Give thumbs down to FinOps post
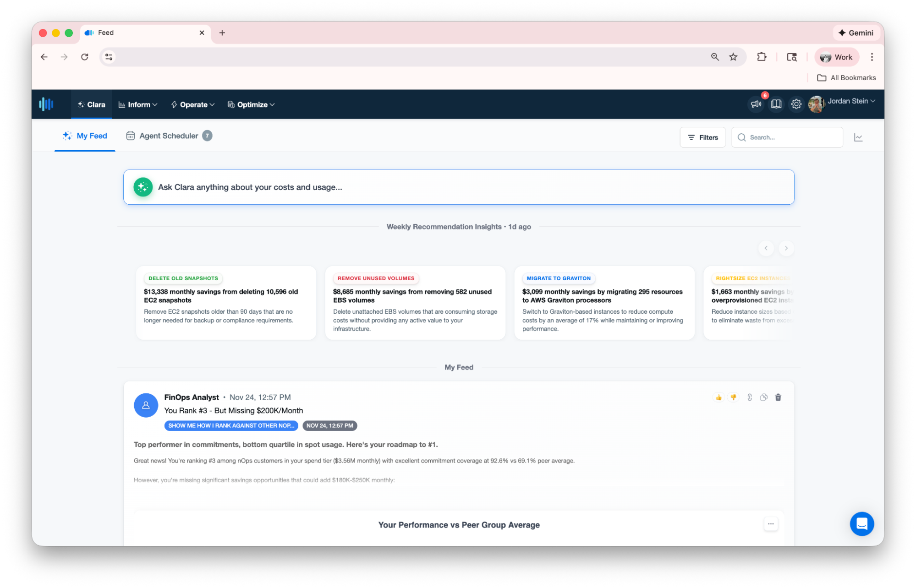This screenshot has height=588, width=916. [x=733, y=397]
